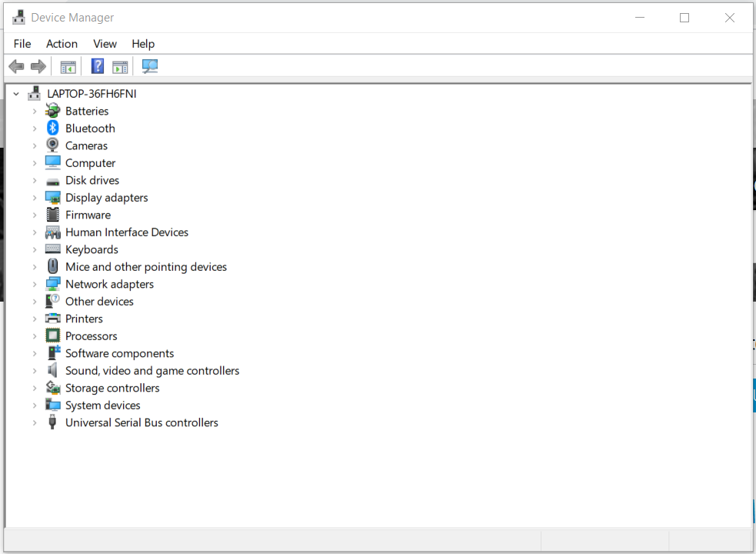The width and height of the screenshot is (756, 554).
Task: Select the Processors tree item
Action: pos(91,335)
